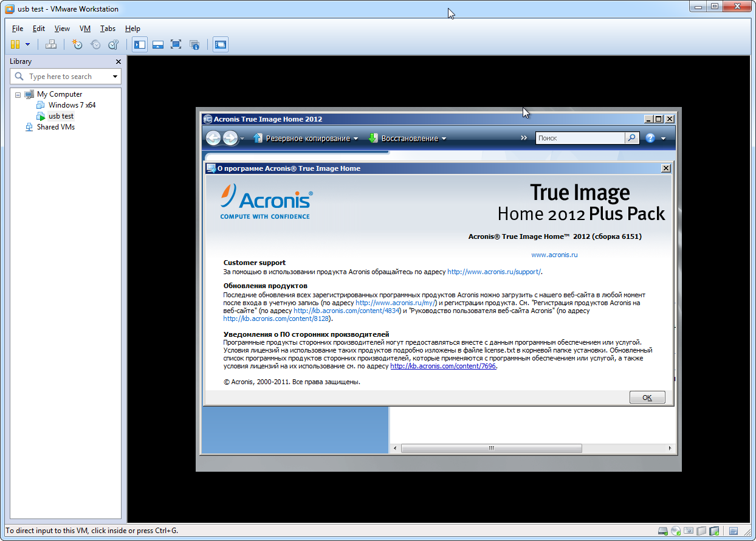
Task: Open the Help menu
Action: (x=132, y=29)
